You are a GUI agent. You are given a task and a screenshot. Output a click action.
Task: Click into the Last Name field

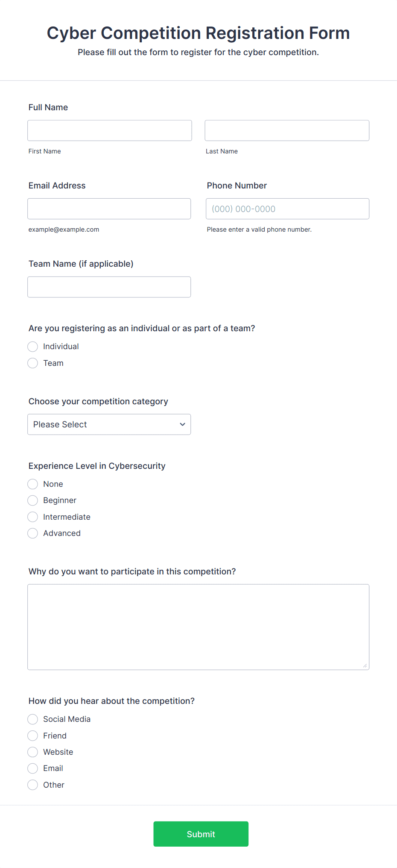(286, 130)
